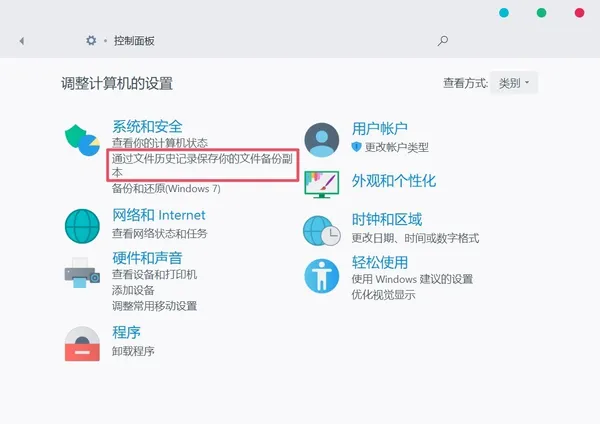The height and width of the screenshot is (424, 600).
Task: Open 用户帐户 category heading
Action: coord(380,129)
